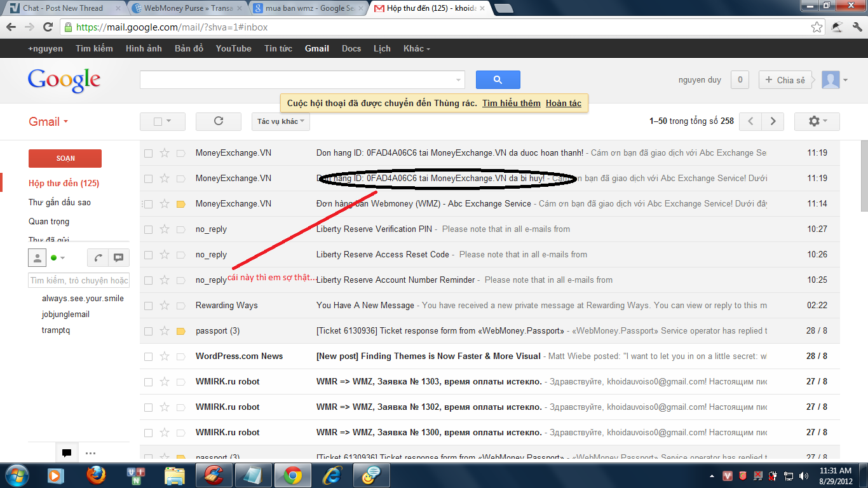Image resolution: width=868 pixels, height=488 pixels.
Task: Launch Firefox from the taskbar
Action: point(96,475)
